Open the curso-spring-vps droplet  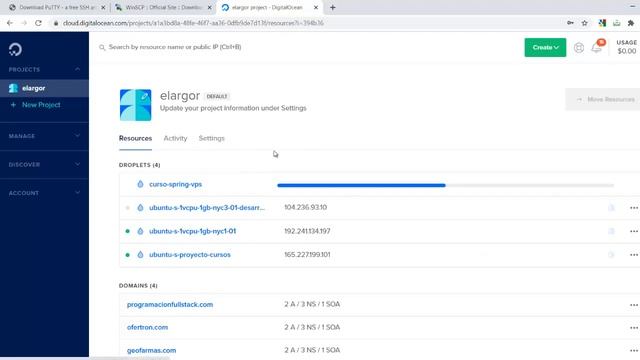coord(176,184)
